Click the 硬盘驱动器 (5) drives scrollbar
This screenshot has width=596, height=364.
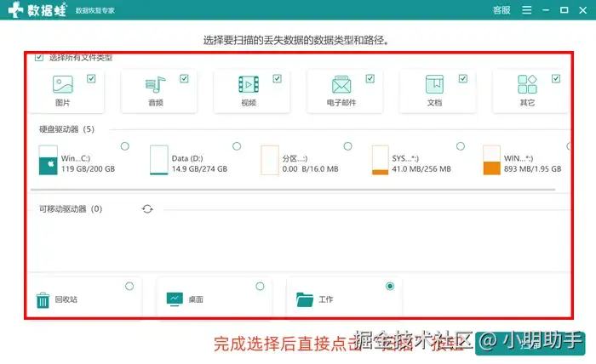tap(293, 189)
